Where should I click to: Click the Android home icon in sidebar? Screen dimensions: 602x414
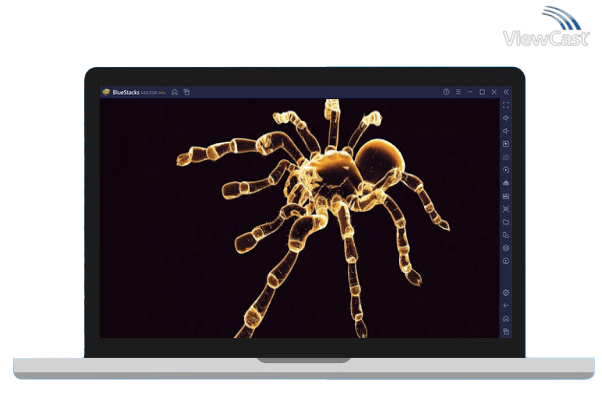506,319
